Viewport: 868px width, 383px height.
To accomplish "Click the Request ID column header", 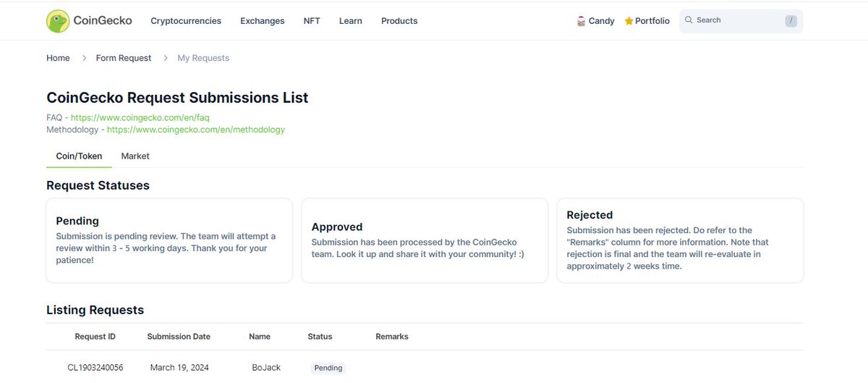I will pyautogui.click(x=95, y=337).
